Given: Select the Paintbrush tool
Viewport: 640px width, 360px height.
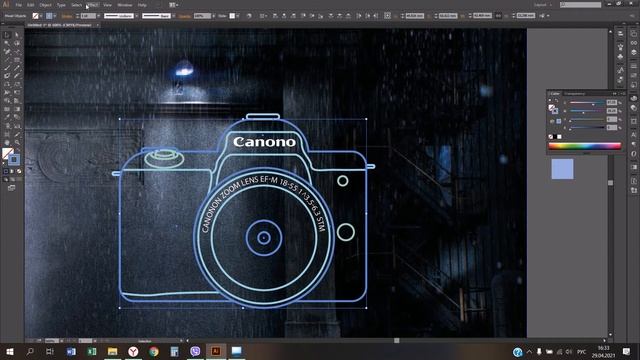Looking at the screenshot, I should pos(7,68).
